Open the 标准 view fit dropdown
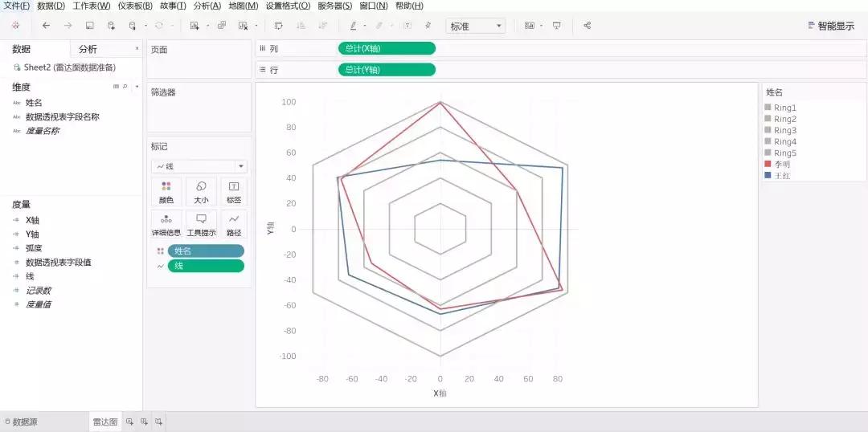This screenshot has height=432, width=868. pos(476,26)
